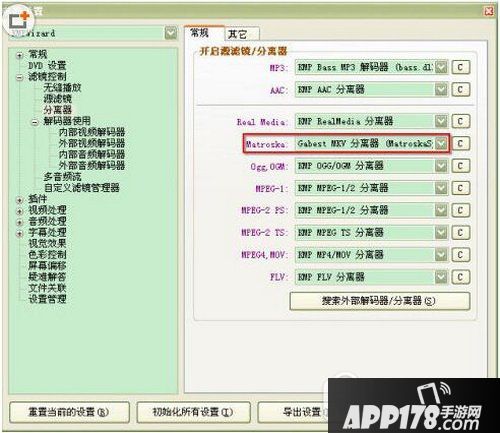Click the C button for AAC

tap(461, 89)
